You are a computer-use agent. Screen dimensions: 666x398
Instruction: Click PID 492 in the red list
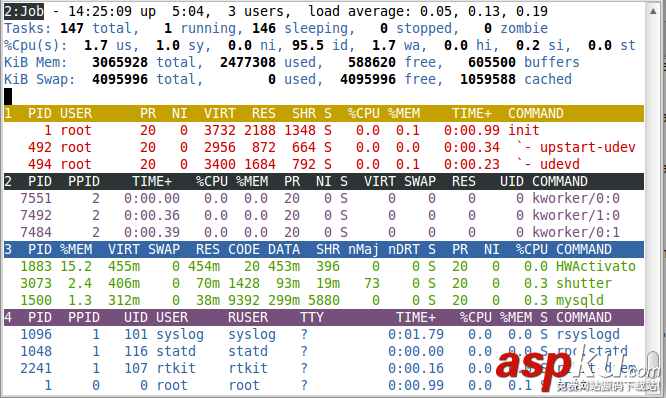click(40, 147)
